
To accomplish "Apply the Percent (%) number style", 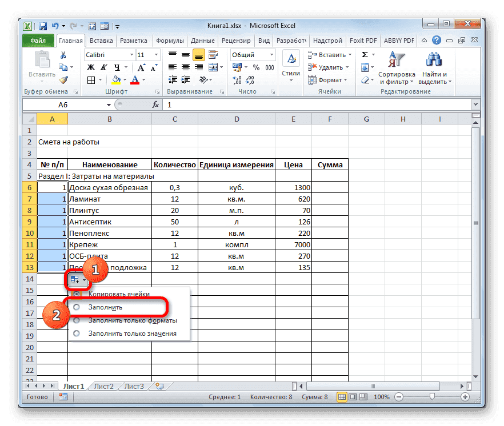I will coord(255,68).
